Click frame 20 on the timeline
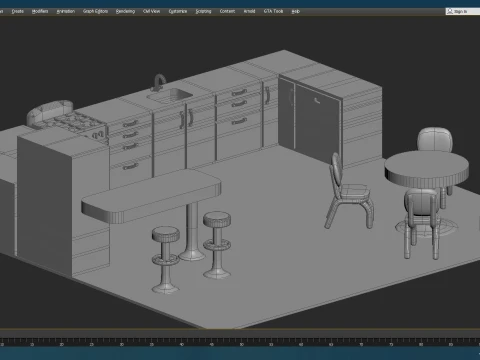The image size is (480, 360). 62,344
